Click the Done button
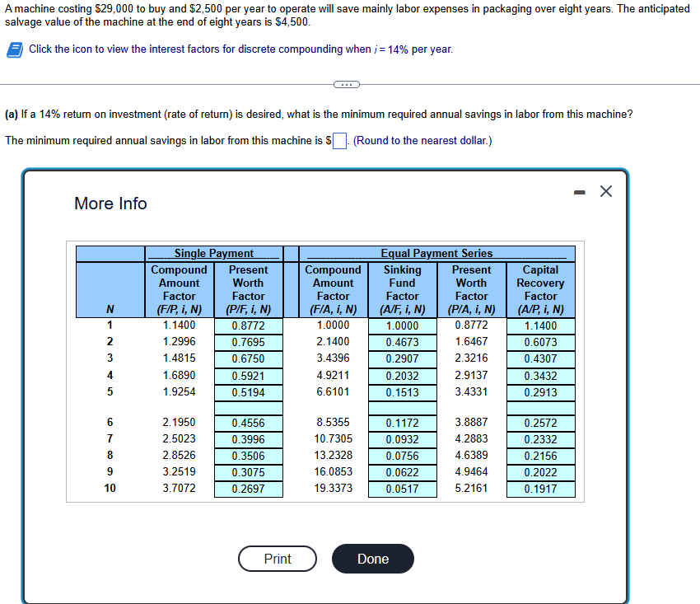700x604 pixels. click(372, 559)
